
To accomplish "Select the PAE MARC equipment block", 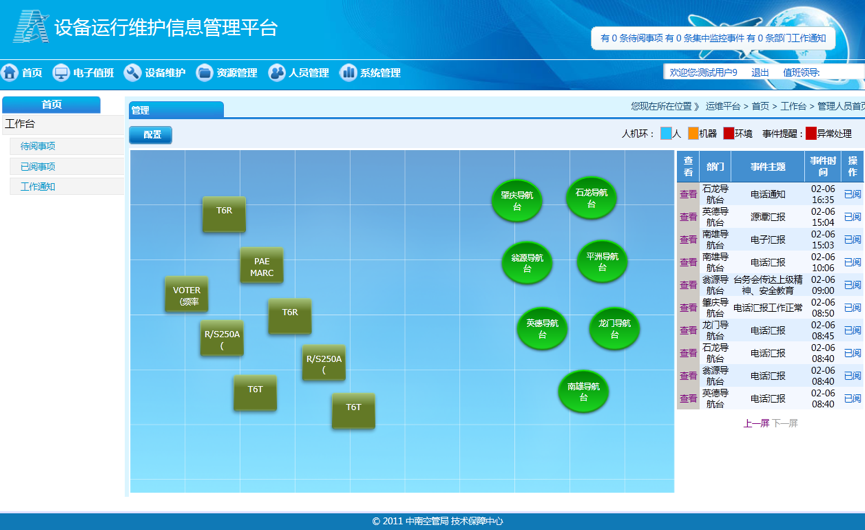I will pos(261,267).
